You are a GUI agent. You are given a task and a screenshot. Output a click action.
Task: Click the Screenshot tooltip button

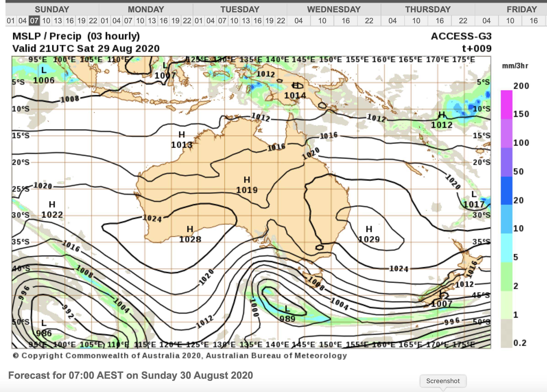click(443, 381)
